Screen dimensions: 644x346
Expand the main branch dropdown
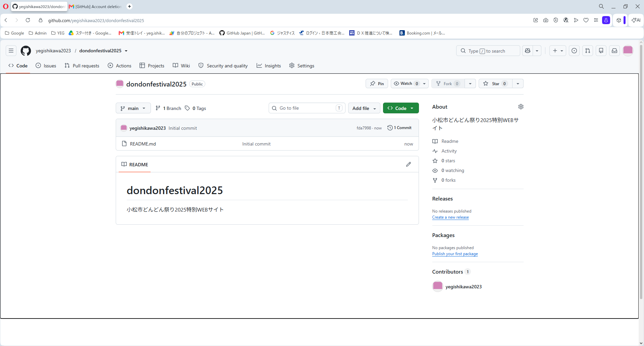[x=133, y=108]
